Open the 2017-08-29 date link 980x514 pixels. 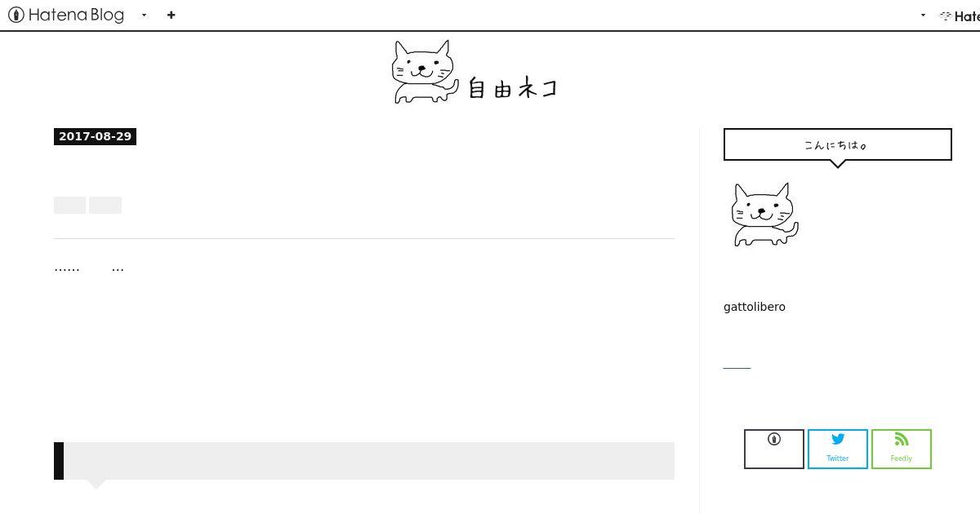click(x=95, y=136)
